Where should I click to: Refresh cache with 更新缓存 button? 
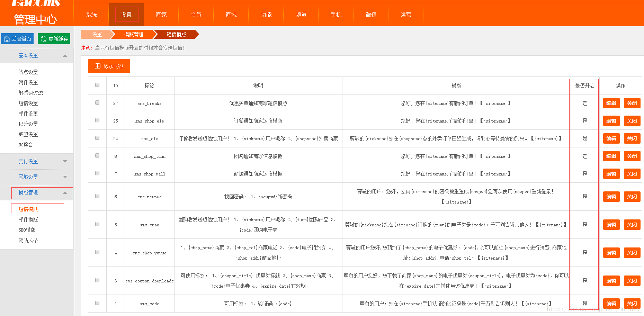(x=54, y=39)
